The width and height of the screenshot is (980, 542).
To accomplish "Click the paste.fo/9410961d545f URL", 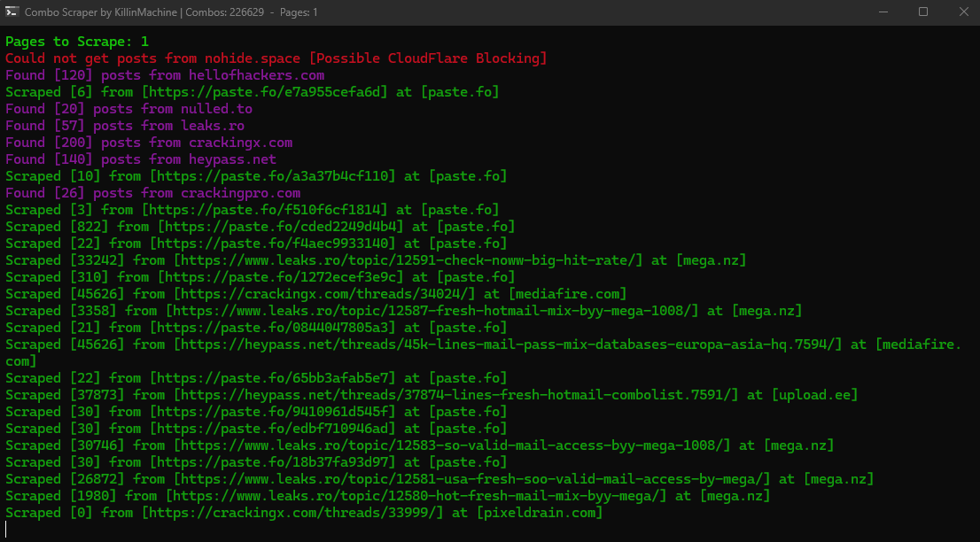I will tap(273, 412).
